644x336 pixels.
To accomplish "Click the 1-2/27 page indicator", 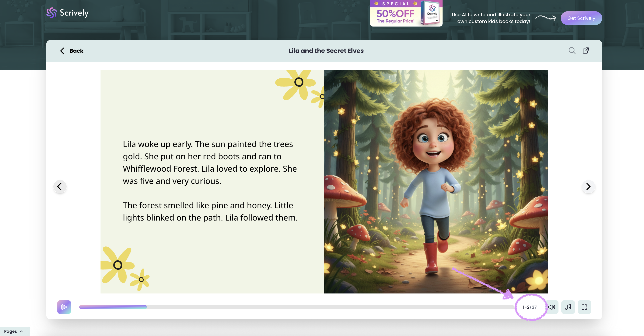I will click(530, 307).
